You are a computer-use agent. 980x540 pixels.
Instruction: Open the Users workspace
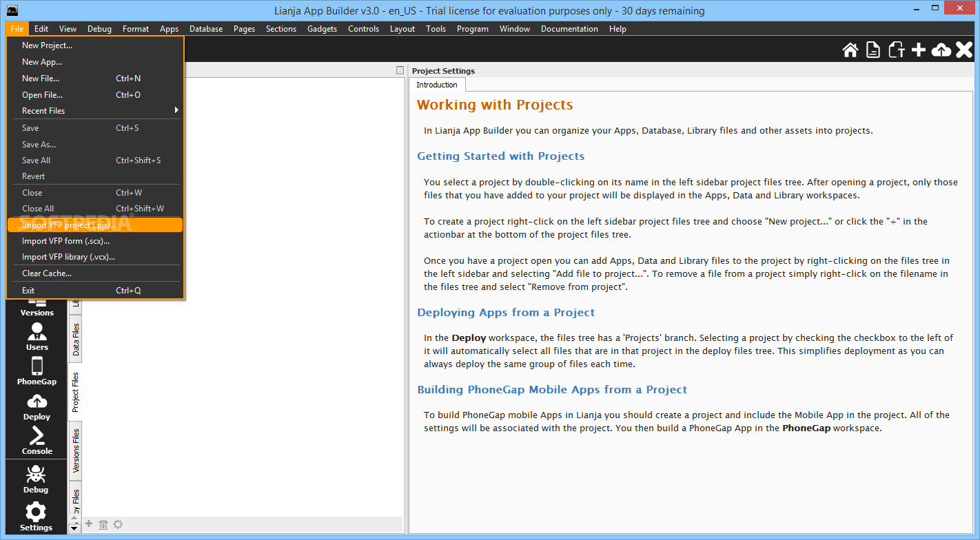pyautogui.click(x=37, y=337)
